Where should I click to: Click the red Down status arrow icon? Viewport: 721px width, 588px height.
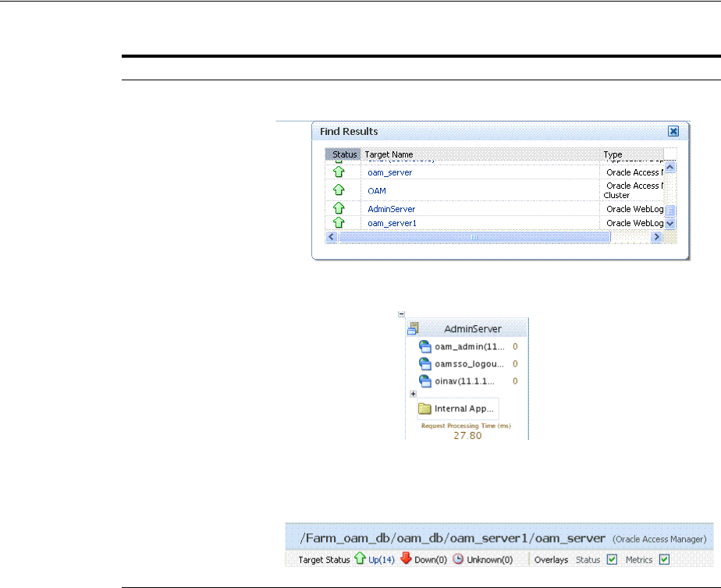tap(406, 558)
